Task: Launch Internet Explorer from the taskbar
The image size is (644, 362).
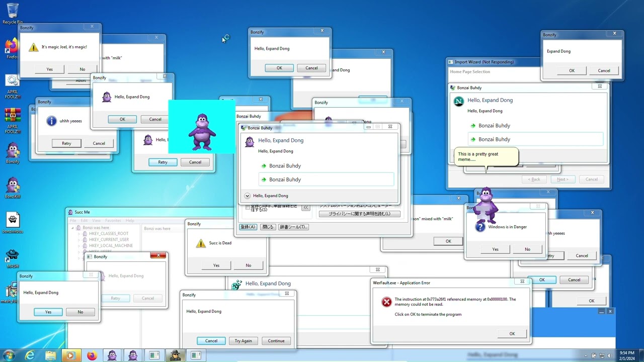Action: (x=30, y=355)
